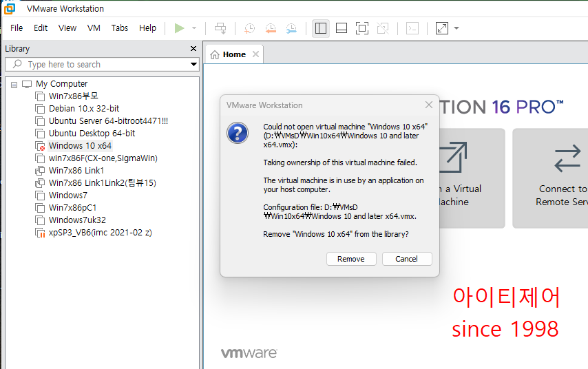
Task: Click the Console view toolbar icon
Action: pyautogui.click(x=412, y=28)
